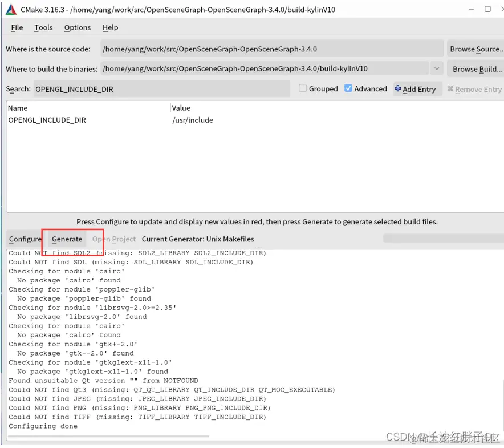504x448 pixels.
Task: Click the output log horizontal scrollbar
Action: click(109, 437)
